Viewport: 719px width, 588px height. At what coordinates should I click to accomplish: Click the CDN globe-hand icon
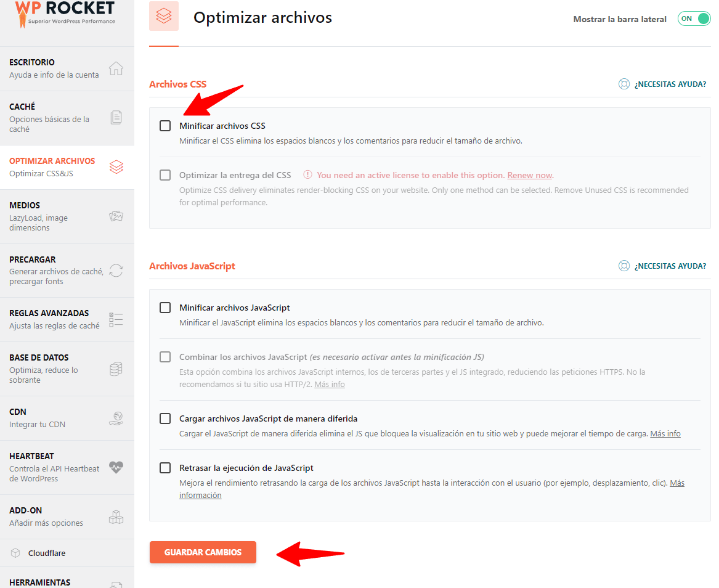click(x=116, y=419)
